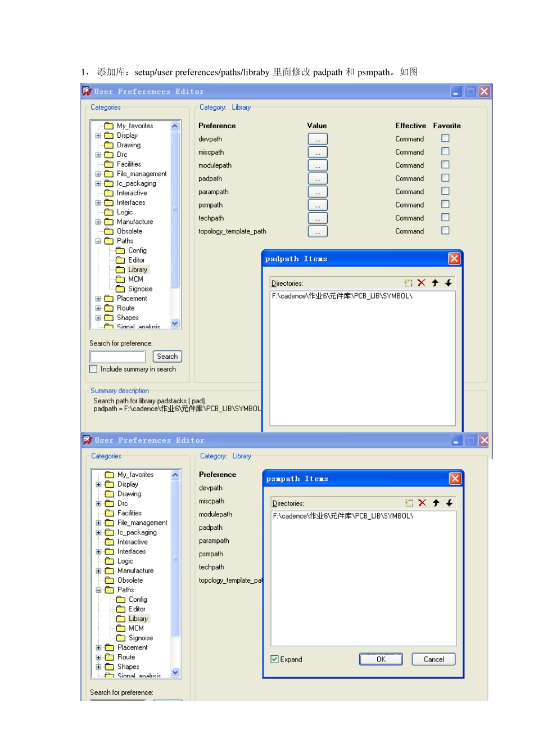Expand File_management category in upper tree
Screen dimensions: 534x756
click(x=98, y=174)
